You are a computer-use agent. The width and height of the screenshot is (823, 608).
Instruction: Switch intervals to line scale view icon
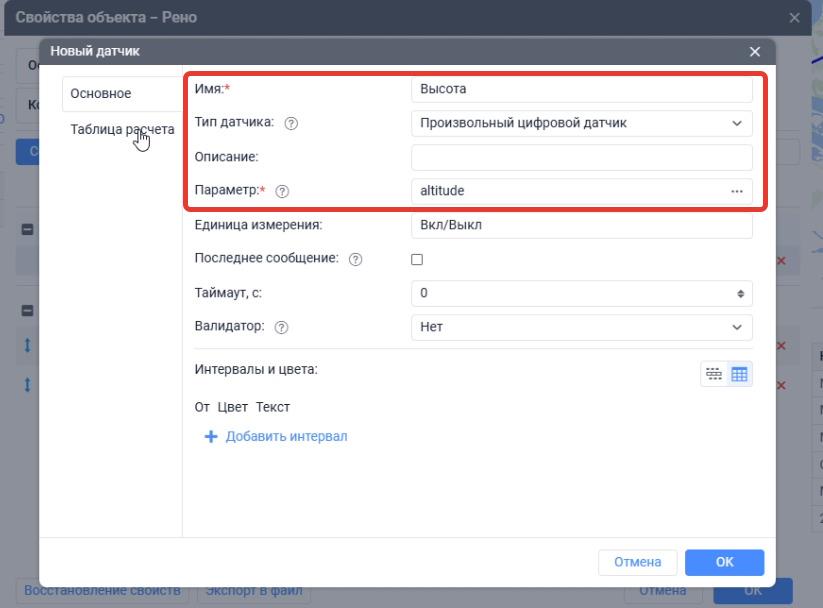pyautogui.click(x=714, y=374)
